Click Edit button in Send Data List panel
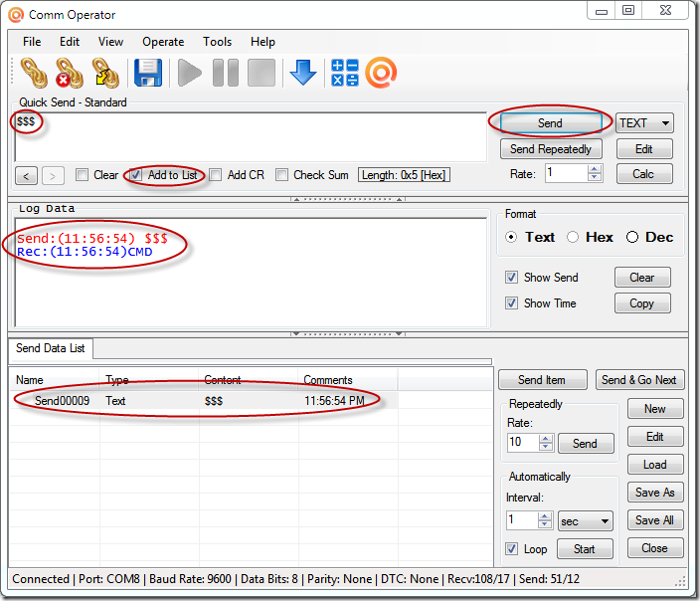The width and height of the screenshot is (700, 601). pos(655,437)
